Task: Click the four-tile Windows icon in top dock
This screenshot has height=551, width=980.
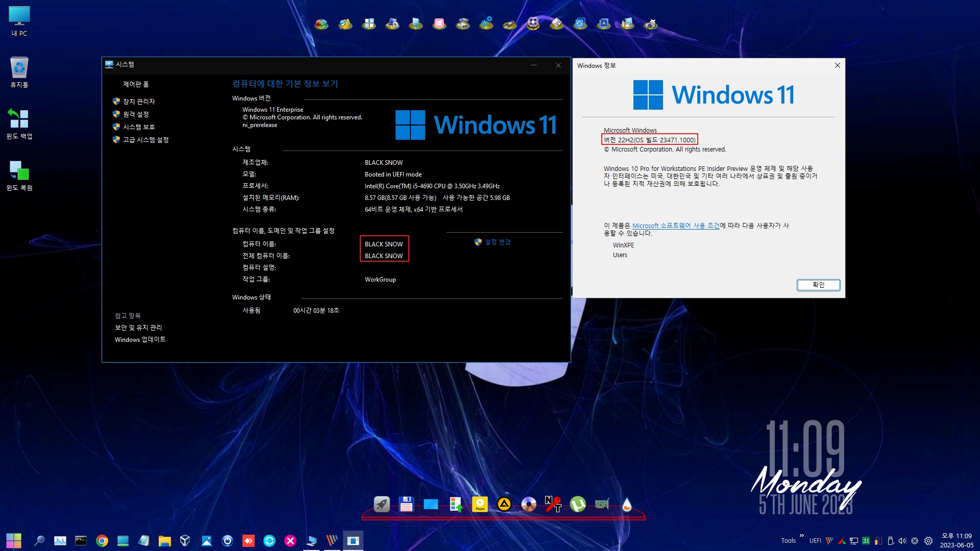Action: pyautogui.click(x=369, y=23)
